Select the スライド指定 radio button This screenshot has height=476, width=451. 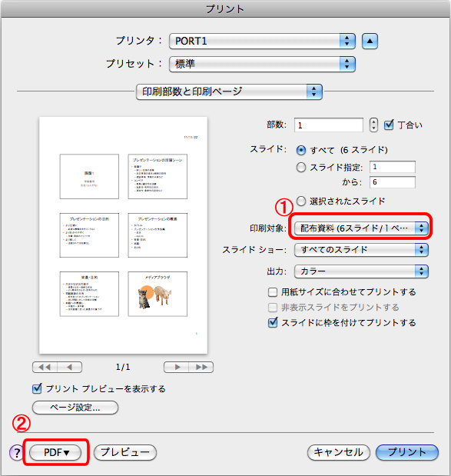click(301, 168)
